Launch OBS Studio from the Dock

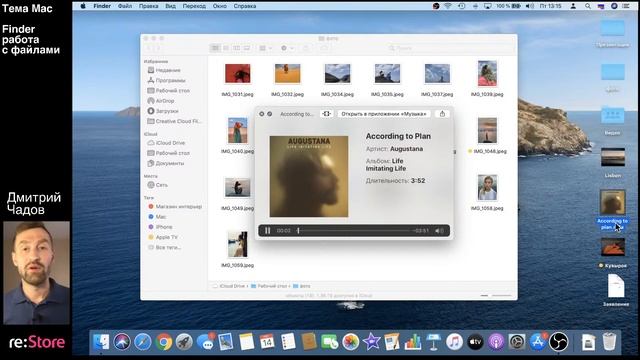tap(558, 342)
